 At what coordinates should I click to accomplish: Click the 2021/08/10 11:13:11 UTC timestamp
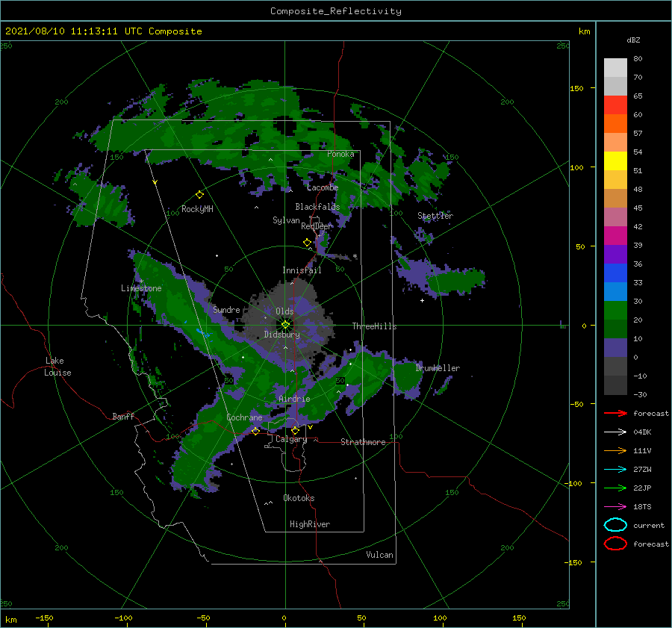click(103, 31)
